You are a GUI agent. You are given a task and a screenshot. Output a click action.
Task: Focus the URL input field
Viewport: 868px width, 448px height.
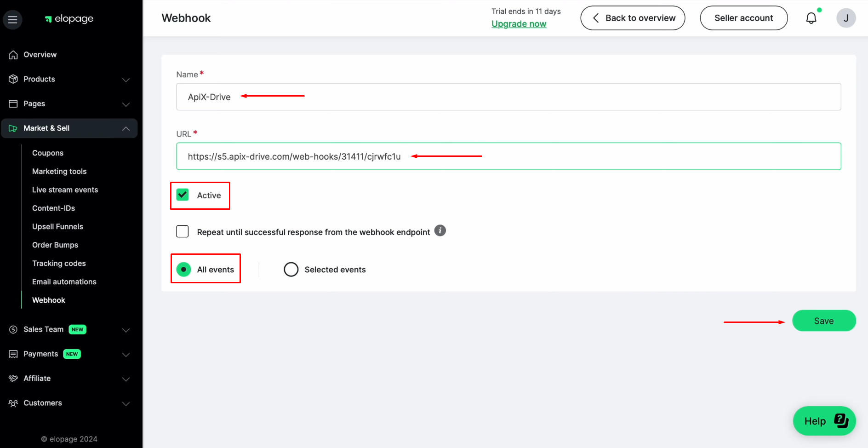point(508,156)
